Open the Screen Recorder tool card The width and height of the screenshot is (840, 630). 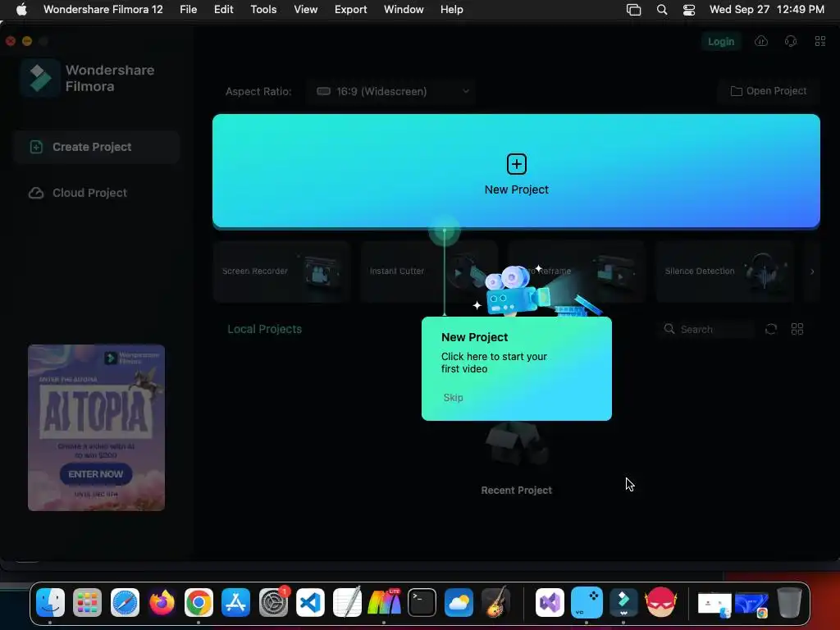coord(282,272)
